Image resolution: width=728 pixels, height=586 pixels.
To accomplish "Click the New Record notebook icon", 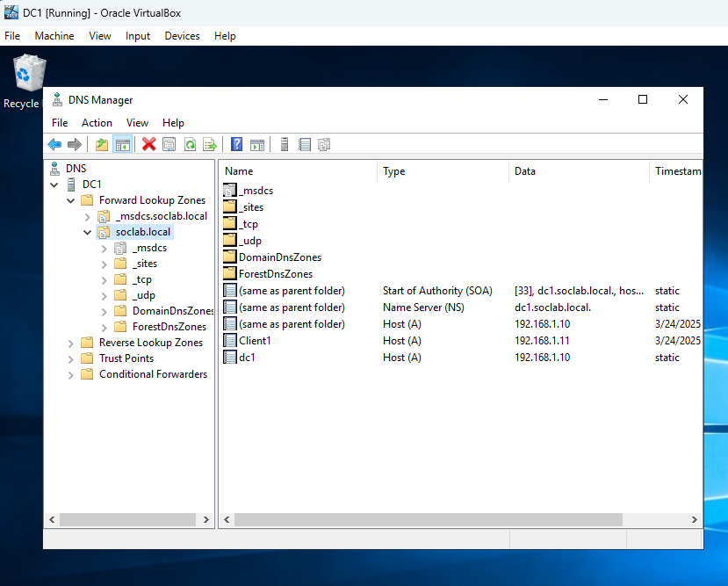I will (305, 145).
